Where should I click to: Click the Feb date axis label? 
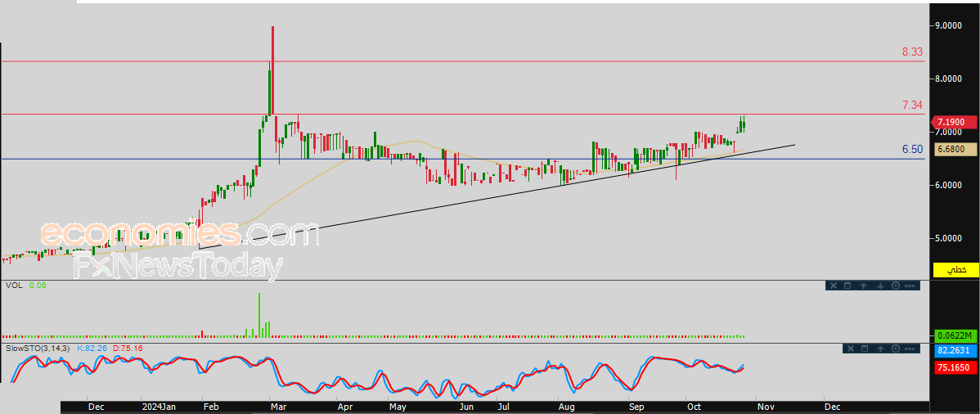213,407
